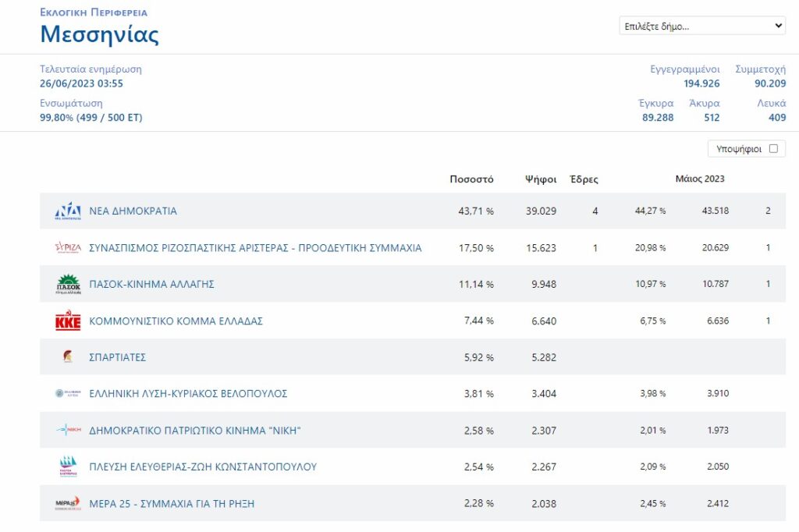The height and width of the screenshot is (532, 799).
Task: Open the ΠΑΣΟΚ-ΚΙΝΗΜΑ ΑΛΛΑΓΗΣ link
Action: pyautogui.click(x=151, y=285)
